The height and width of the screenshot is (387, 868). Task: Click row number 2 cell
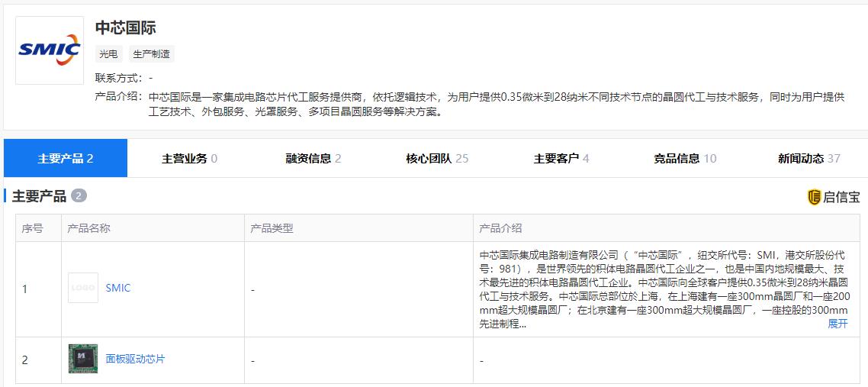[x=38, y=360]
